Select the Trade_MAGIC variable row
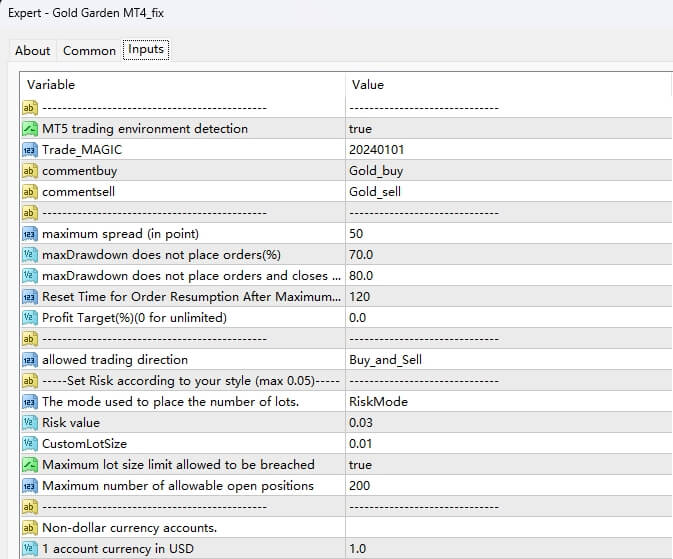This screenshot has width=673, height=559. [x=346, y=149]
